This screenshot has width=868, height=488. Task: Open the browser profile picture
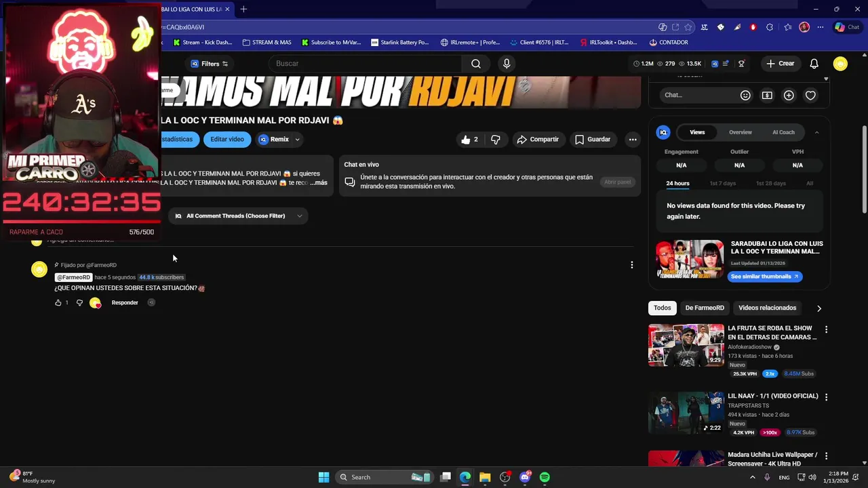click(804, 27)
